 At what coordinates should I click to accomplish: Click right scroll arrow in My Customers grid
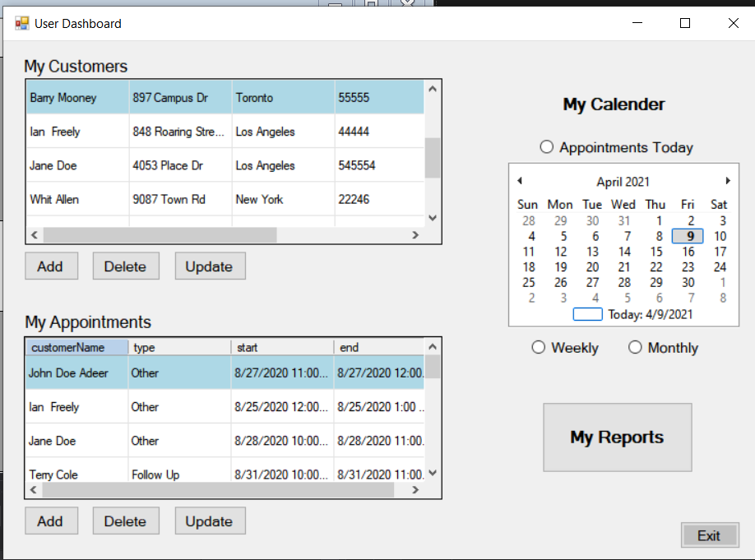[x=415, y=235]
